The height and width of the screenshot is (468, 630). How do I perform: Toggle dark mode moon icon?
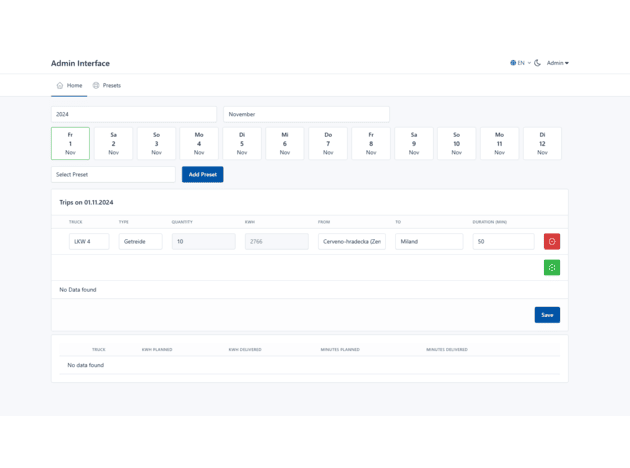(537, 63)
